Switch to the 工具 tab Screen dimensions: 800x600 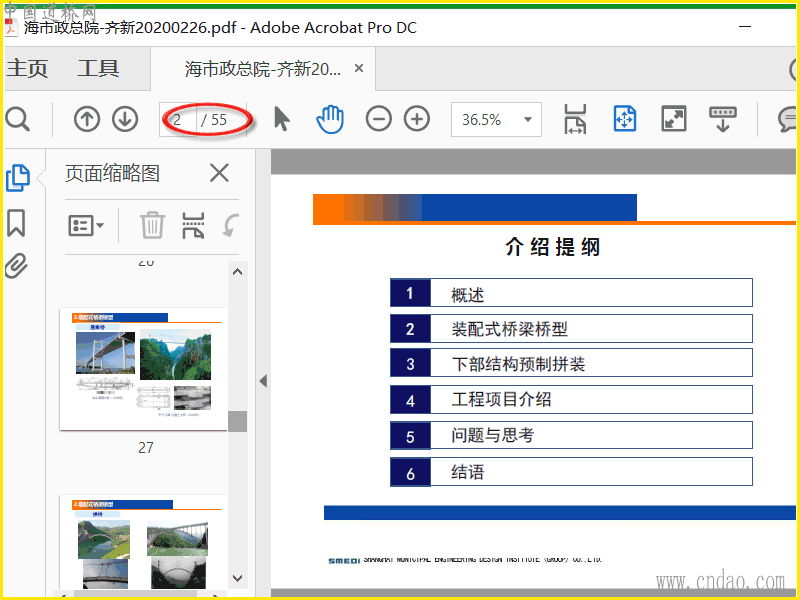point(98,68)
